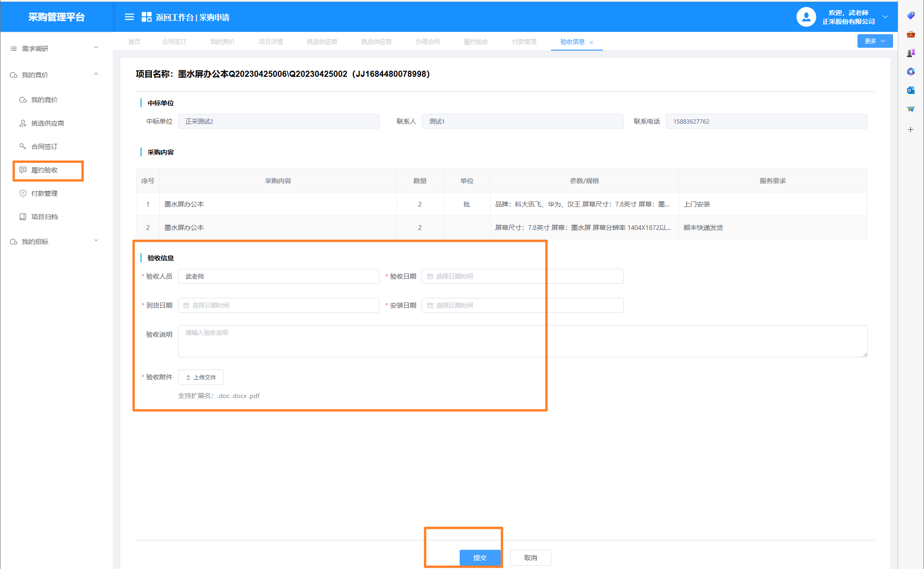Image resolution: width=924 pixels, height=569 pixels.
Task: Click the 提交 button
Action: point(480,557)
